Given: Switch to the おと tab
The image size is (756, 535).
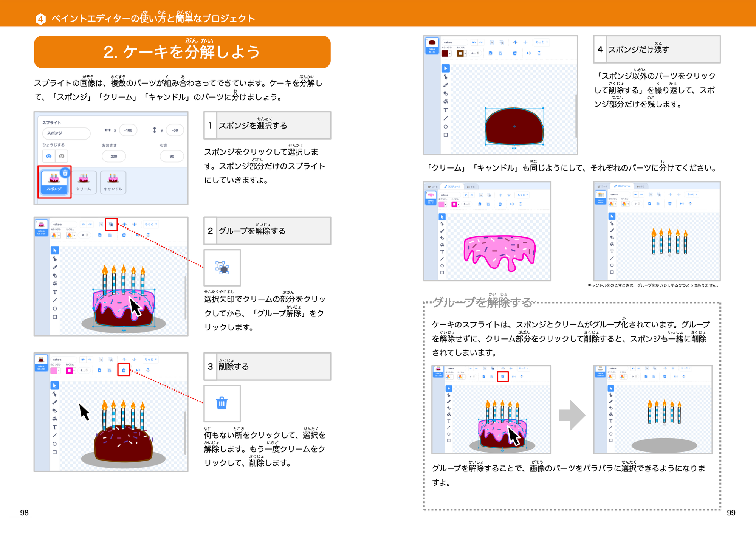Looking at the screenshot, I should pyautogui.click(x=471, y=186).
